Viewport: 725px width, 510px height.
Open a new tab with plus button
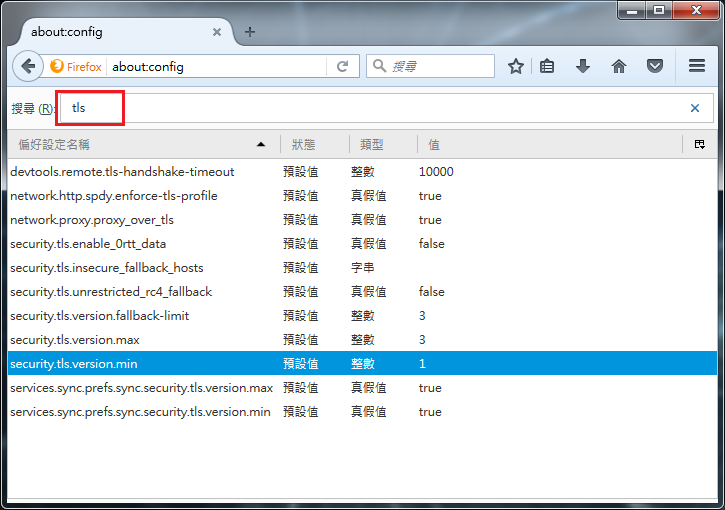250,32
